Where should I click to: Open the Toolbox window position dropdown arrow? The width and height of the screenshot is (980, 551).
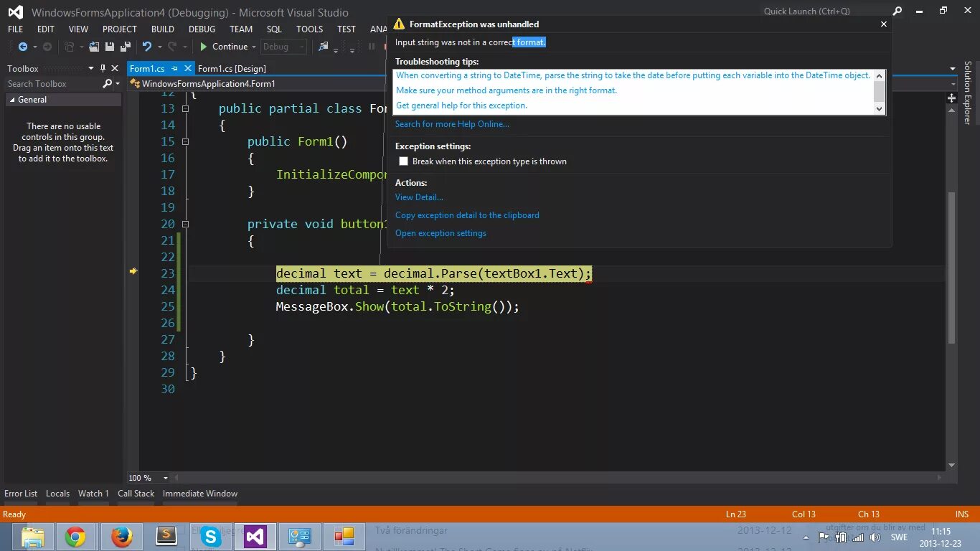tap(91, 68)
